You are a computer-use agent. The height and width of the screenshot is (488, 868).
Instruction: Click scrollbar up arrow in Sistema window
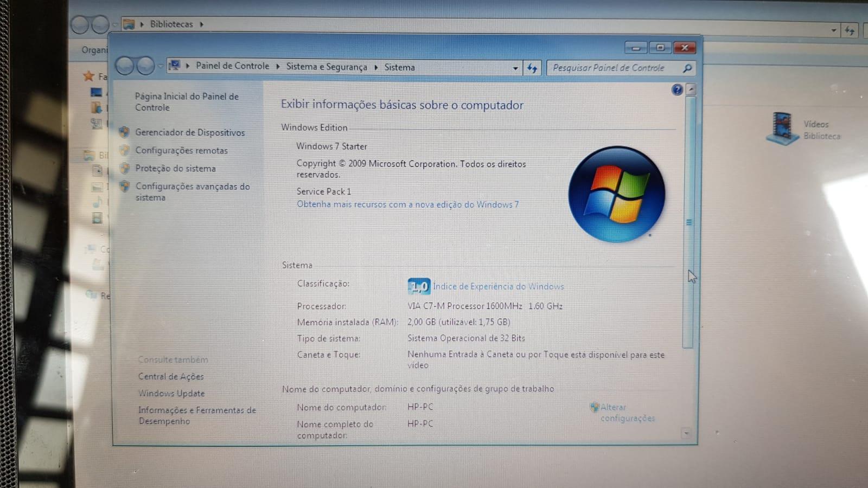coord(691,89)
